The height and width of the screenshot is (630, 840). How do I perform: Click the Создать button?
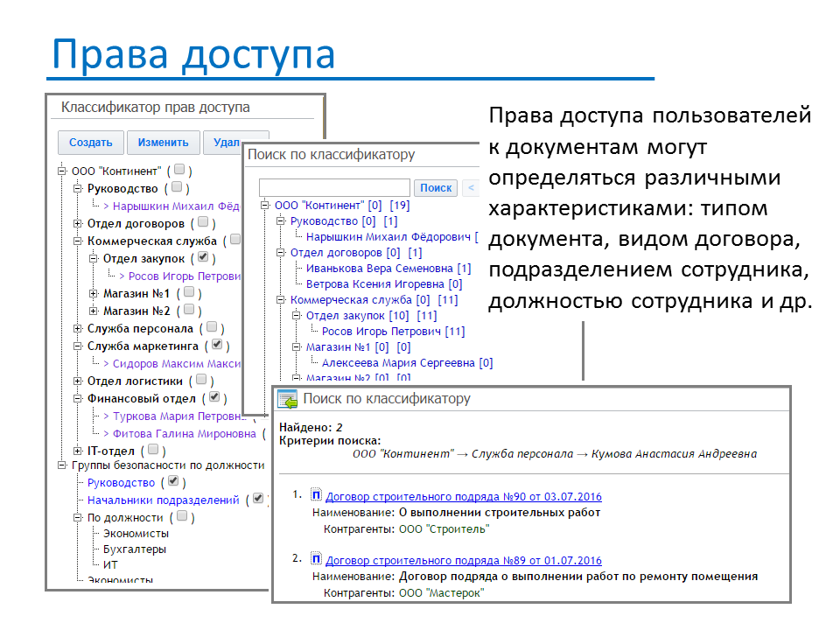90,143
